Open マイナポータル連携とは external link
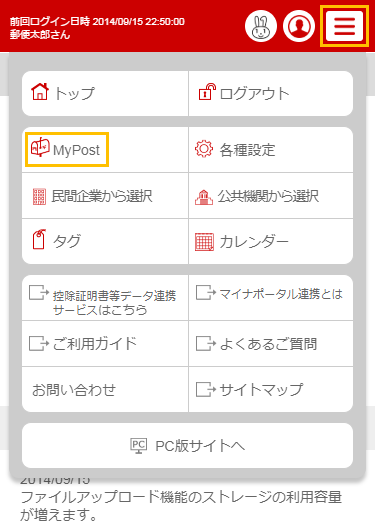 click(x=271, y=298)
